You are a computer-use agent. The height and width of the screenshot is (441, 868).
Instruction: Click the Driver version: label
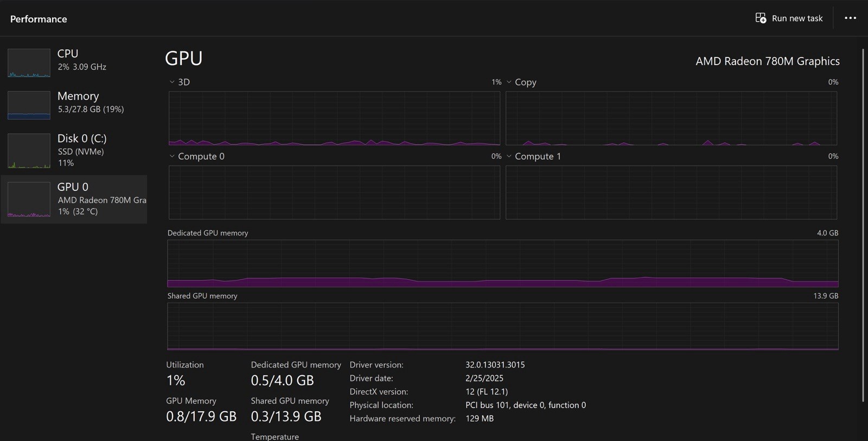pyautogui.click(x=376, y=365)
